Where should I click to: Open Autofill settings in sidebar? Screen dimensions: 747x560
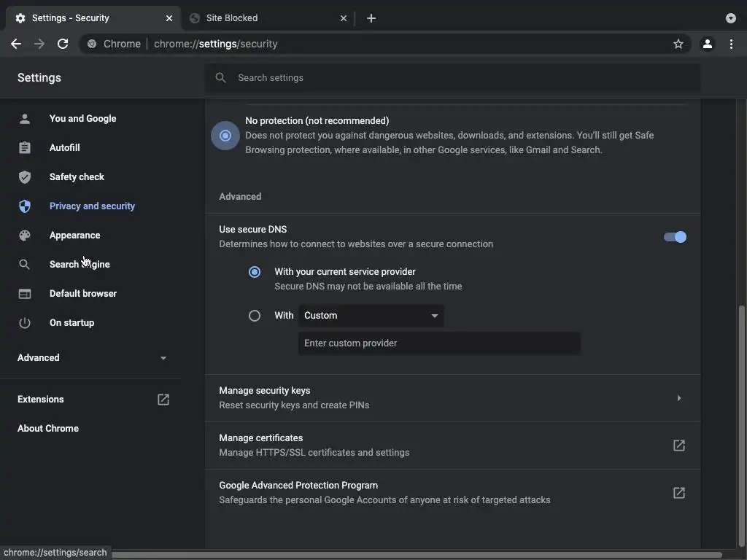64,148
